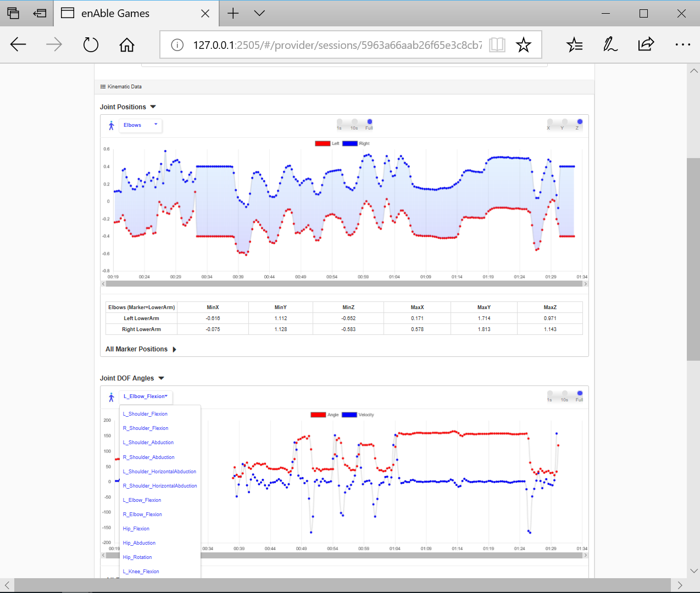Select 1s range for Joint Positions

[340, 122]
